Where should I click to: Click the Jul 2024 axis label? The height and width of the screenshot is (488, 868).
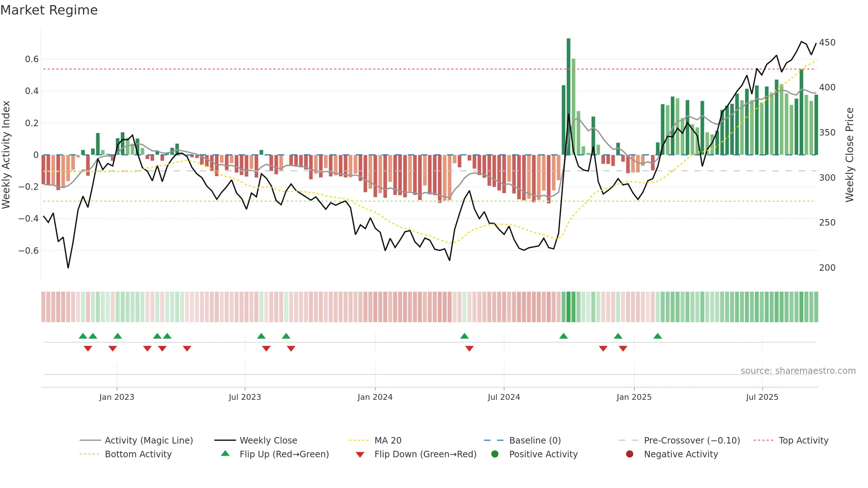(504, 397)
